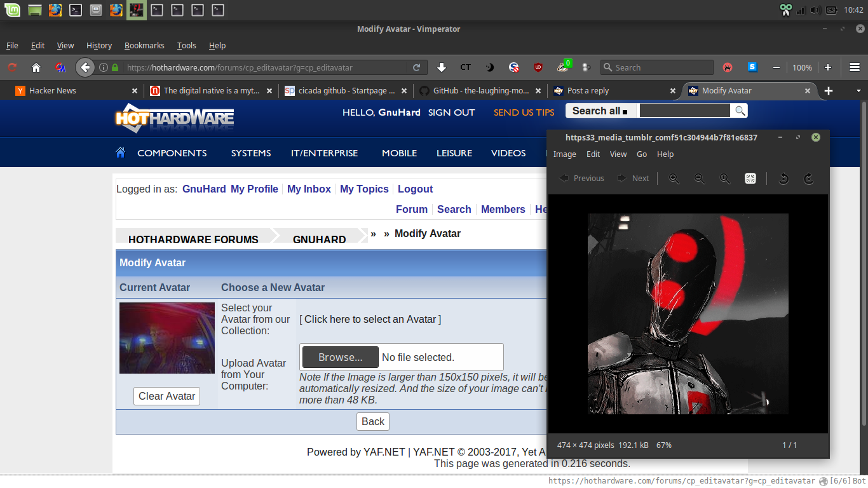
Task: Click the Back button below avatar form
Action: (x=373, y=421)
